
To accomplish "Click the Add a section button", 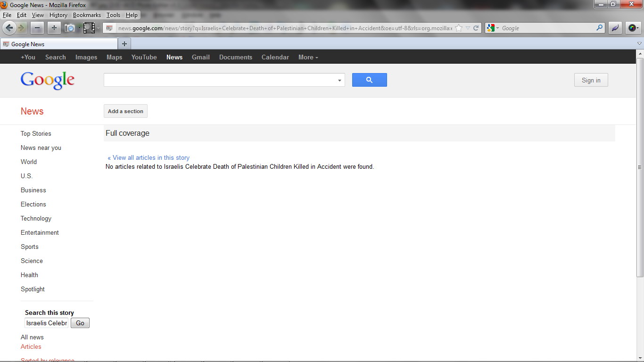I will [125, 111].
